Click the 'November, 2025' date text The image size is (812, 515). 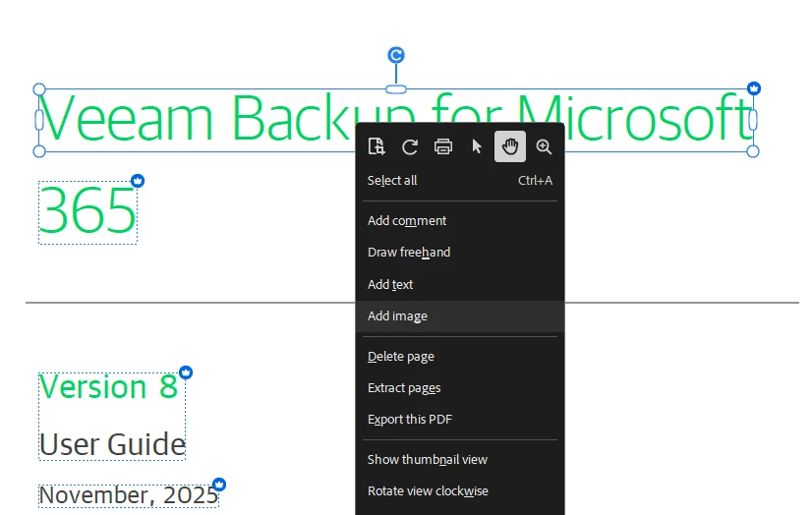(x=129, y=494)
